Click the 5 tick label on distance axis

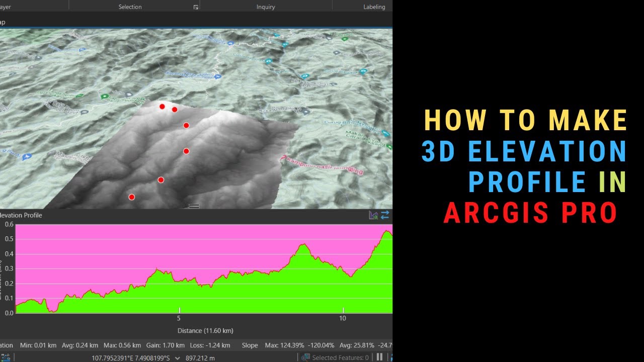pos(179,319)
